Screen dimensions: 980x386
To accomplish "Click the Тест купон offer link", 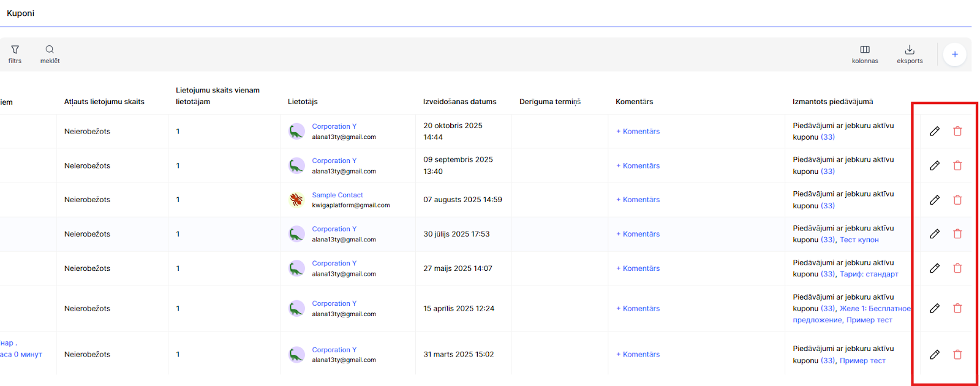I will coord(859,240).
